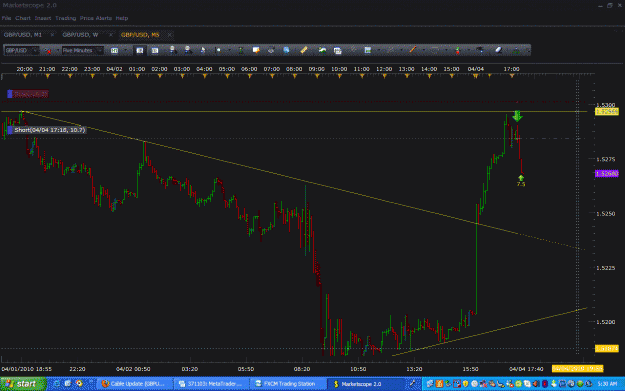Click the chart type icon in toolbar

[114, 51]
